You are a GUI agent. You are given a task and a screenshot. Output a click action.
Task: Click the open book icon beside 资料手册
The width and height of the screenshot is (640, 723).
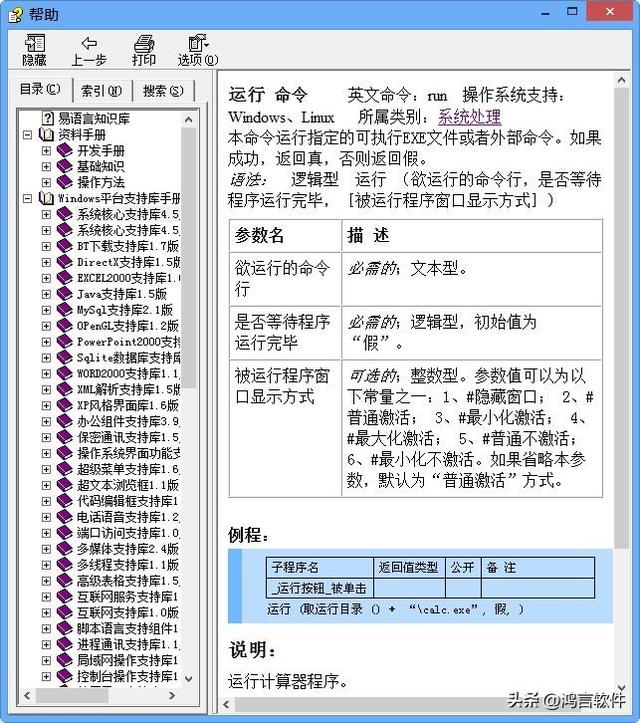tap(47, 135)
